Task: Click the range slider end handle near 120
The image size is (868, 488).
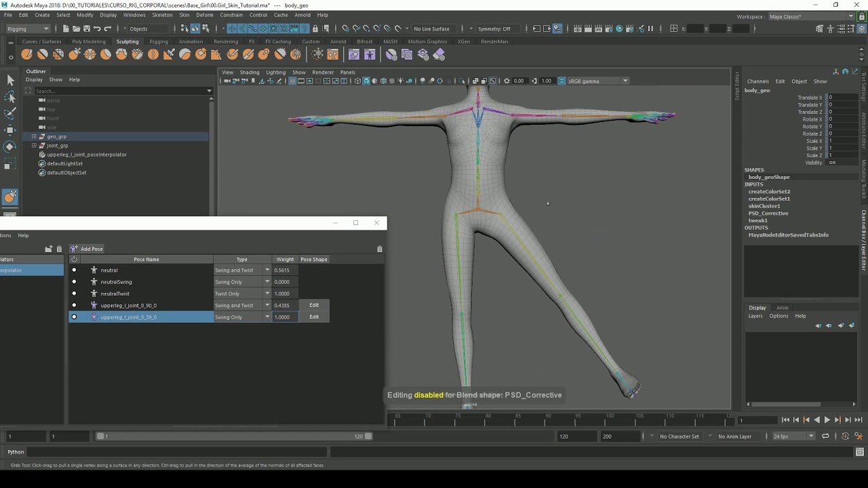Action: pyautogui.click(x=368, y=436)
